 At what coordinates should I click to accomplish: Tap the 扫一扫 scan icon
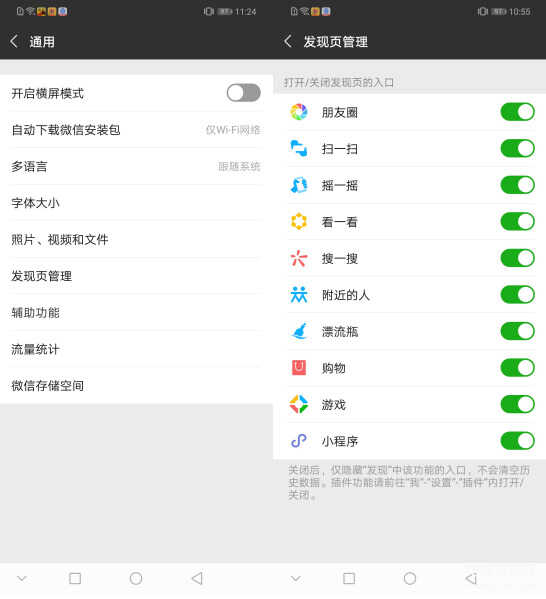(299, 149)
